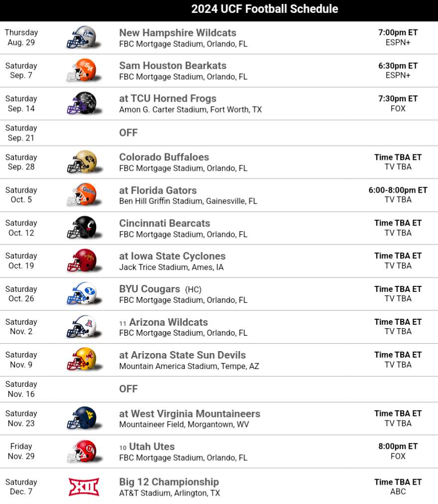
Task: Select the Colorado Buffaloes team name
Action: 164,157
